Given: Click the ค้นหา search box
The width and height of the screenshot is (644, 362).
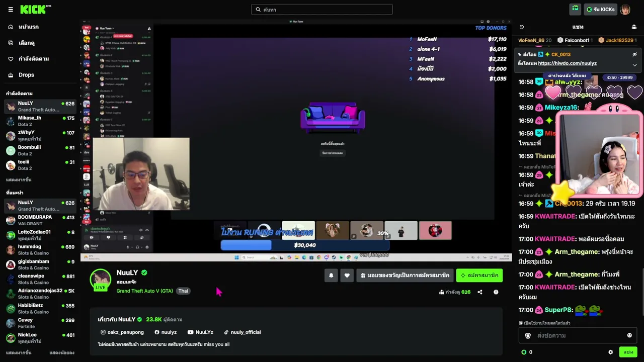Looking at the screenshot, I should tap(322, 10).
